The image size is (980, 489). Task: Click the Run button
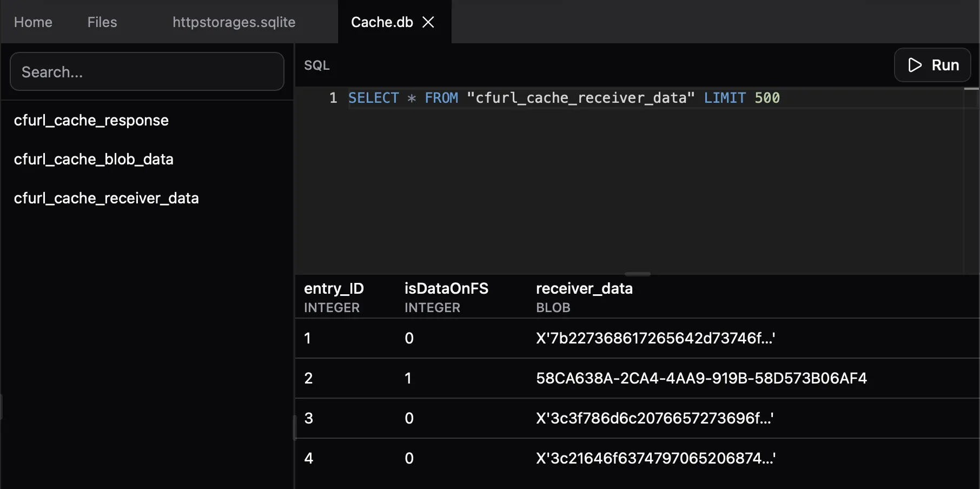pos(932,65)
